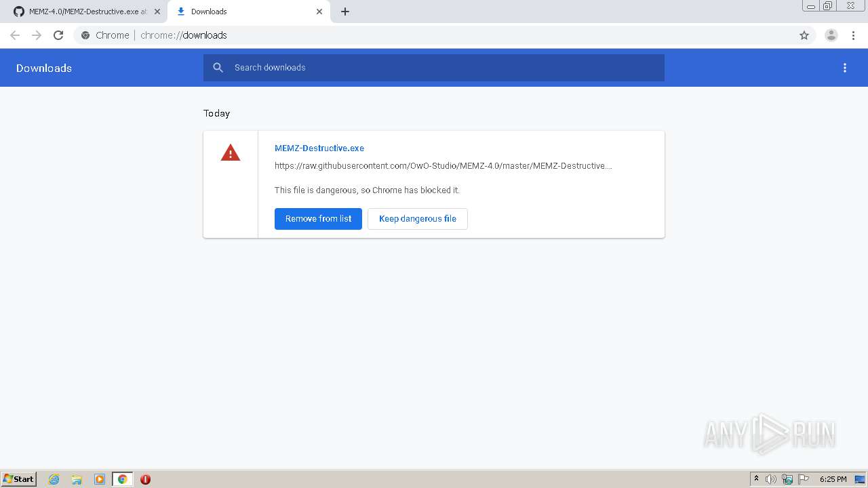Select the Downloads tab
Screen dimensions: 868x488
(x=249, y=12)
